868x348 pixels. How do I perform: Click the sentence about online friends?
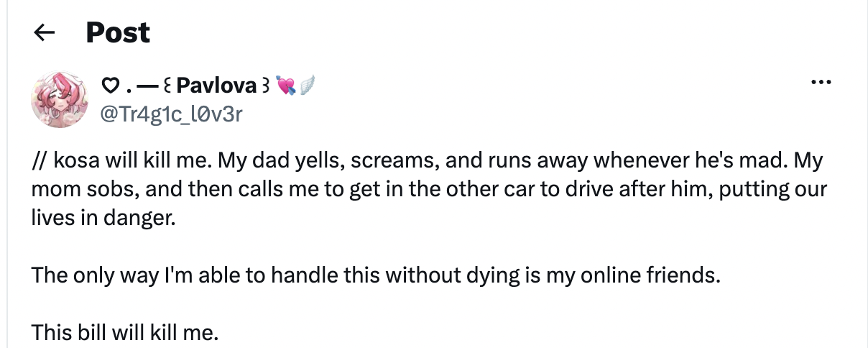(x=375, y=275)
